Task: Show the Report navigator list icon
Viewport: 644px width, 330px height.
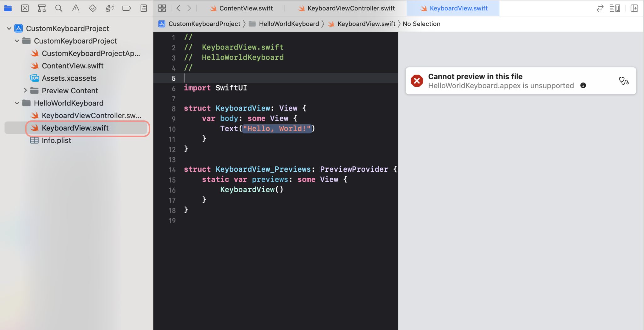Action: (x=144, y=8)
